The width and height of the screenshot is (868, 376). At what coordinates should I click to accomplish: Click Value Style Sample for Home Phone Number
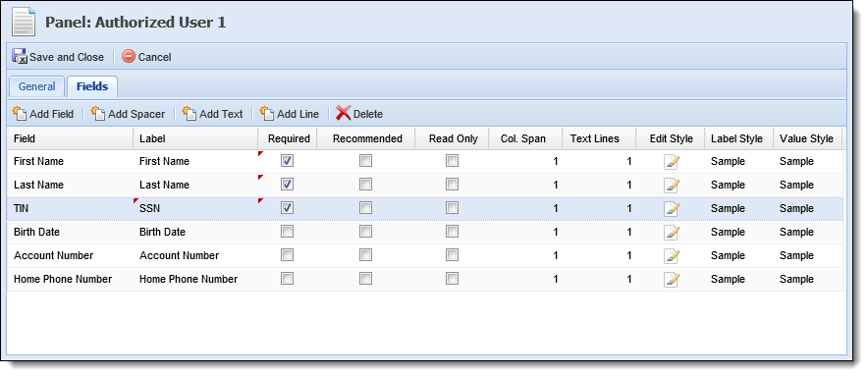coord(796,279)
